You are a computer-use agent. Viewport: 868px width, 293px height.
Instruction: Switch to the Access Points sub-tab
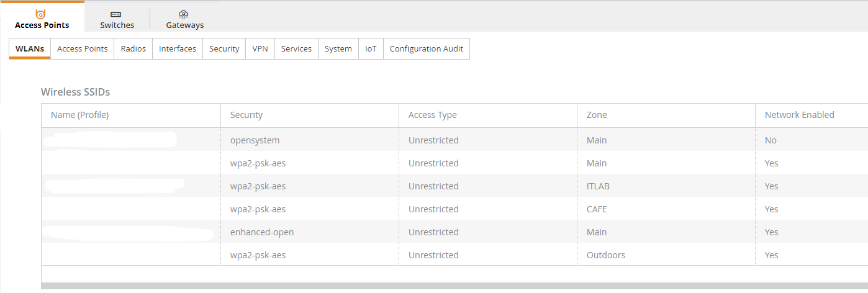click(x=82, y=48)
